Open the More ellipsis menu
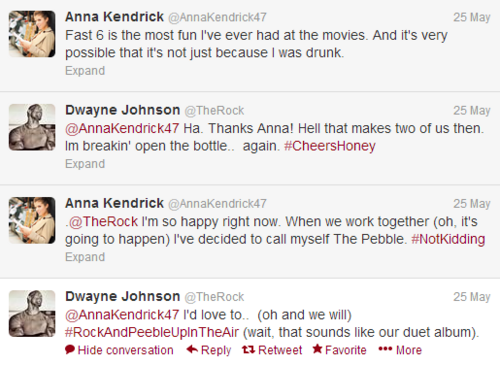The height and width of the screenshot is (365, 500). [385, 349]
